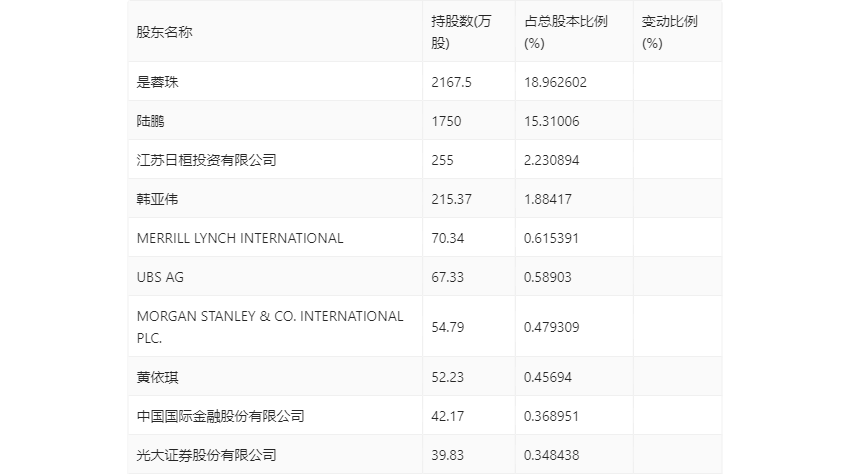Select the 39.83 shares value
This screenshot has width=850, height=474.
(x=448, y=455)
